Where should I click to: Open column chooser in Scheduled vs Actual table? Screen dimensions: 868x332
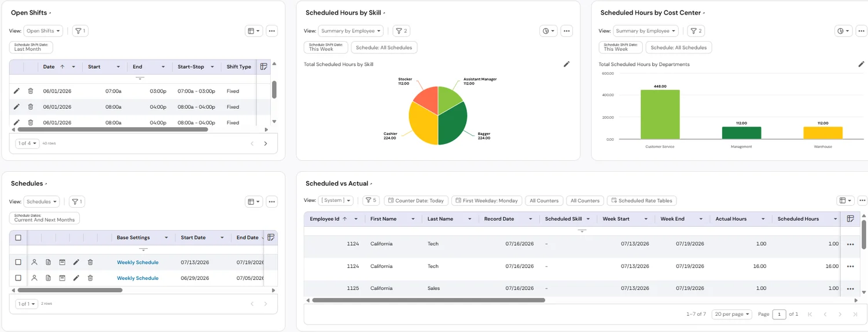(850, 219)
